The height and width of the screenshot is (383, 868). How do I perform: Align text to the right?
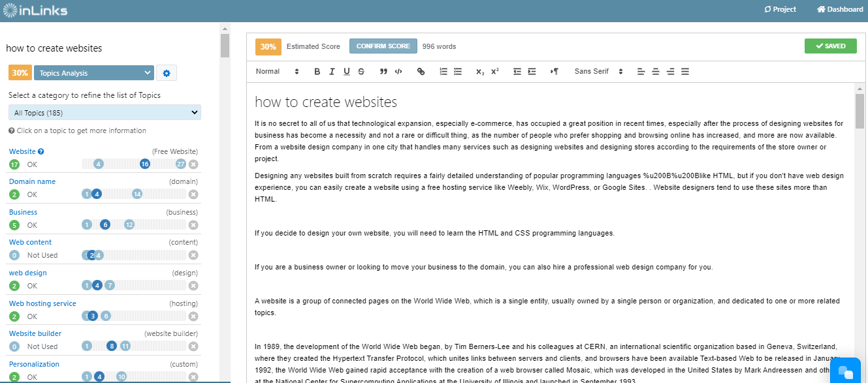[x=670, y=72]
